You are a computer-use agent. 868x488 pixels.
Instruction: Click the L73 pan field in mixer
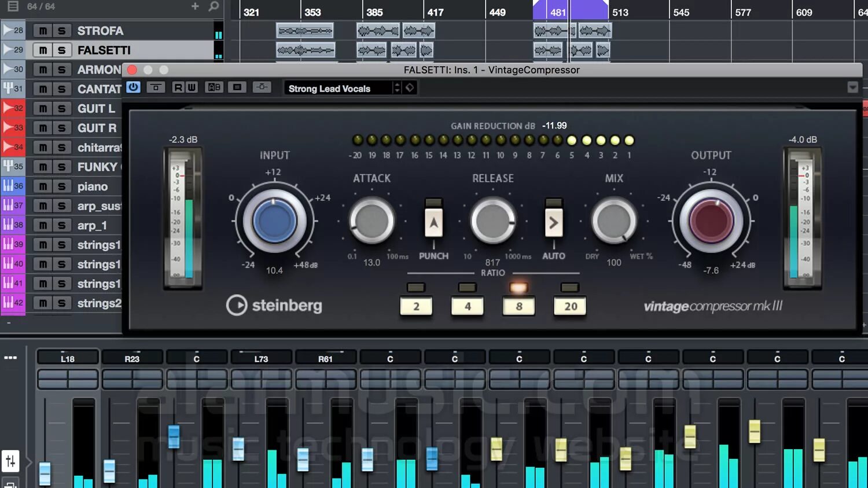tap(261, 358)
